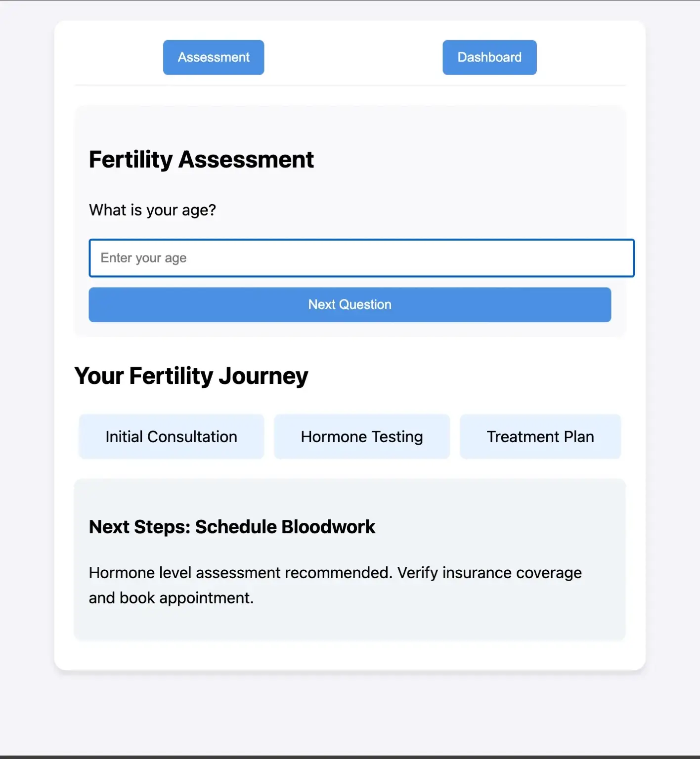This screenshot has width=700, height=759.
Task: Click the book appointment text line
Action: tap(171, 598)
